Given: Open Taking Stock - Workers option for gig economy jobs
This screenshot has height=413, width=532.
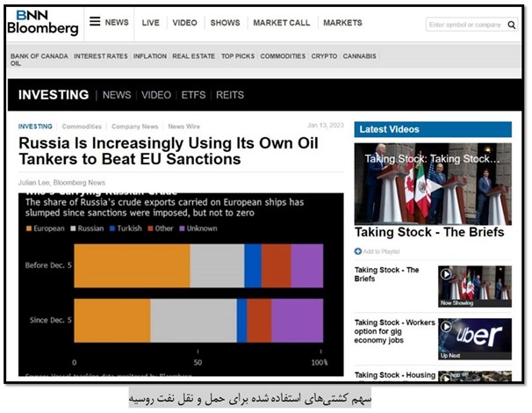Looking at the screenshot, I should [394, 331].
